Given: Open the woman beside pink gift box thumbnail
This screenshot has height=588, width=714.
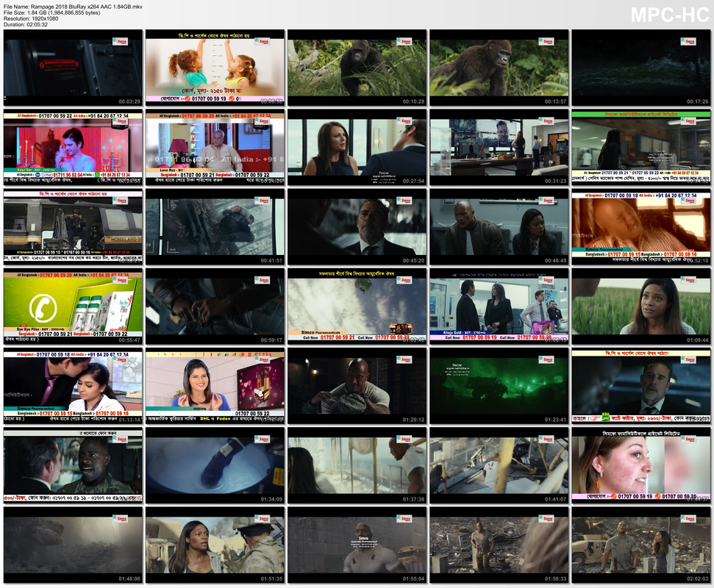Looking at the screenshot, I should pos(215,386).
